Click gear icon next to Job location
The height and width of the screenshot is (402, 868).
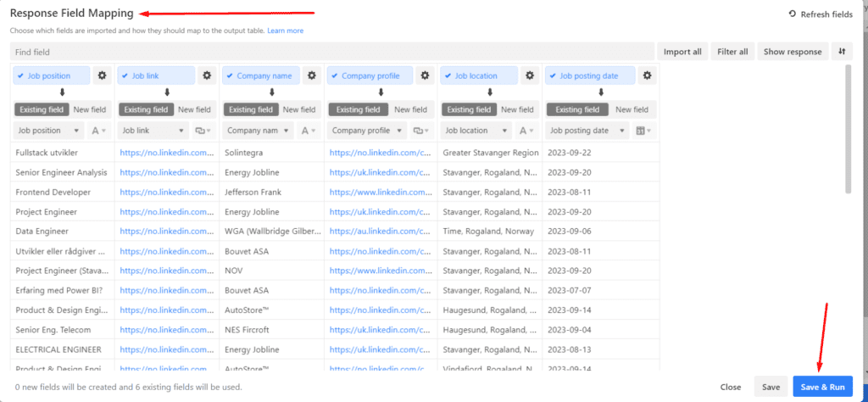(529, 75)
